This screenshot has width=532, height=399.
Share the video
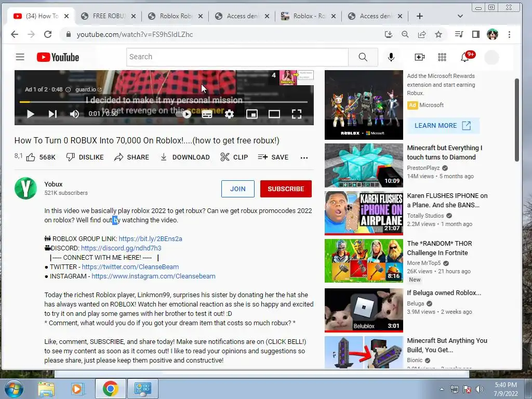pos(131,157)
